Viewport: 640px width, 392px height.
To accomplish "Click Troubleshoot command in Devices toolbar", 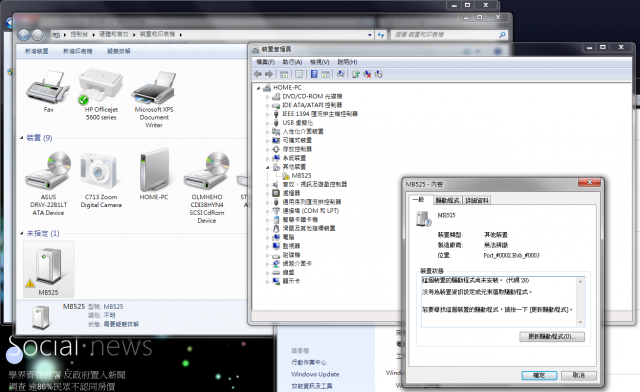I will click(x=119, y=51).
